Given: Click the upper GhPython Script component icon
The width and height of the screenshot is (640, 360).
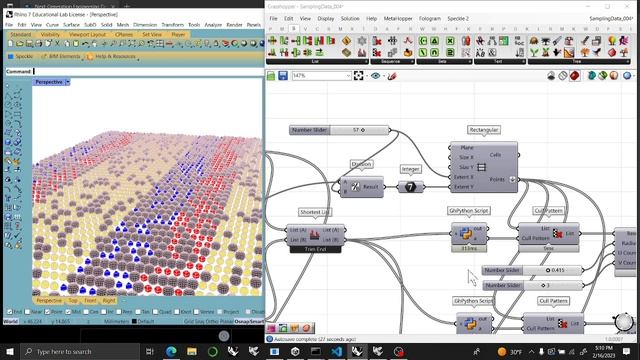Looking at the screenshot, I should [x=466, y=233].
